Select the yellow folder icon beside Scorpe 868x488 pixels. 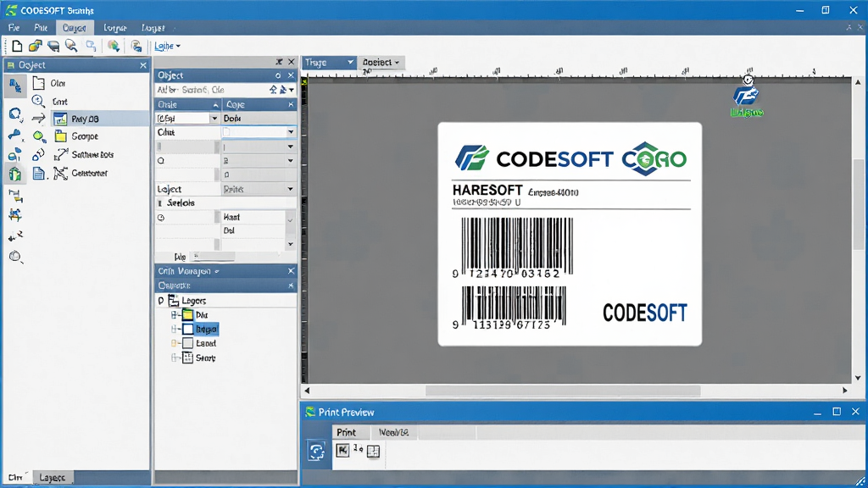(x=61, y=136)
